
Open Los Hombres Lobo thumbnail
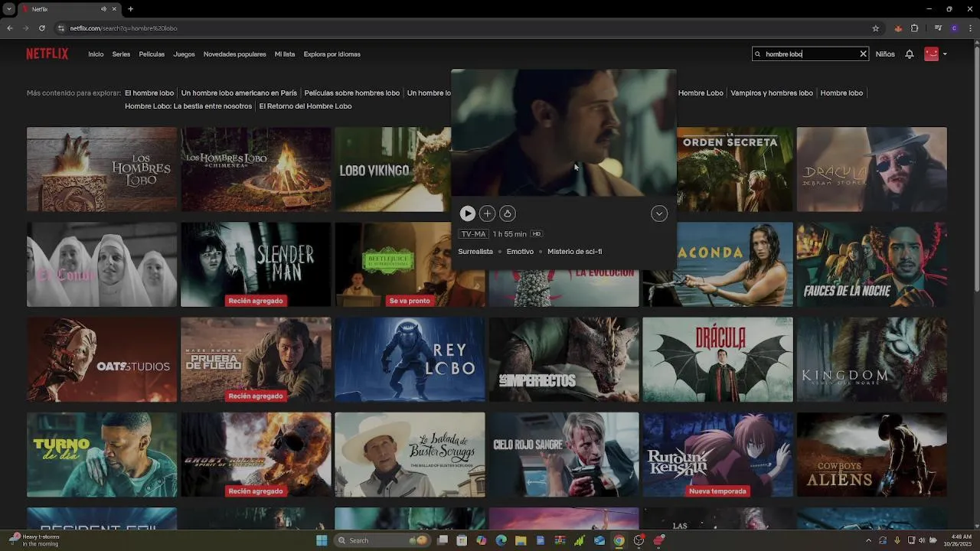coord(102,169)
